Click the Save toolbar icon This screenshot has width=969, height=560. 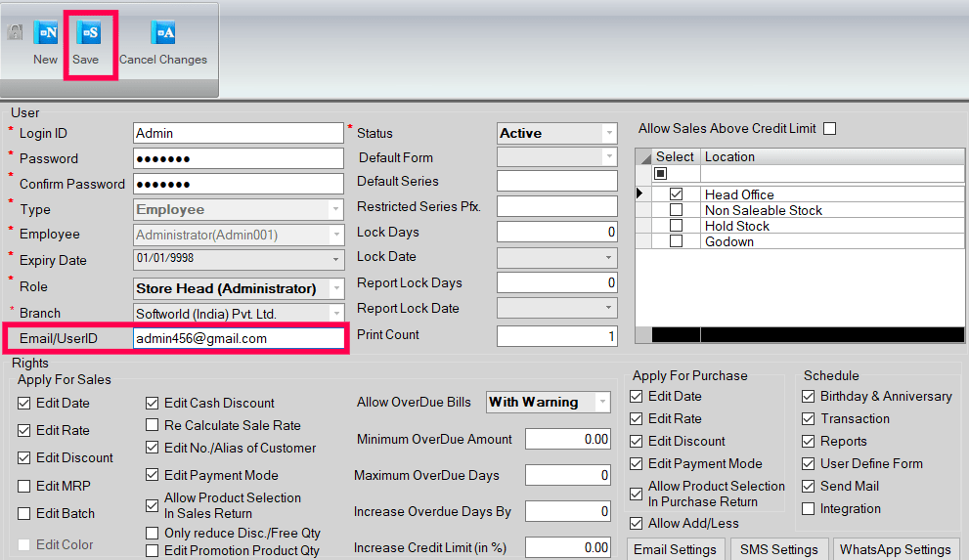[88, 32]
